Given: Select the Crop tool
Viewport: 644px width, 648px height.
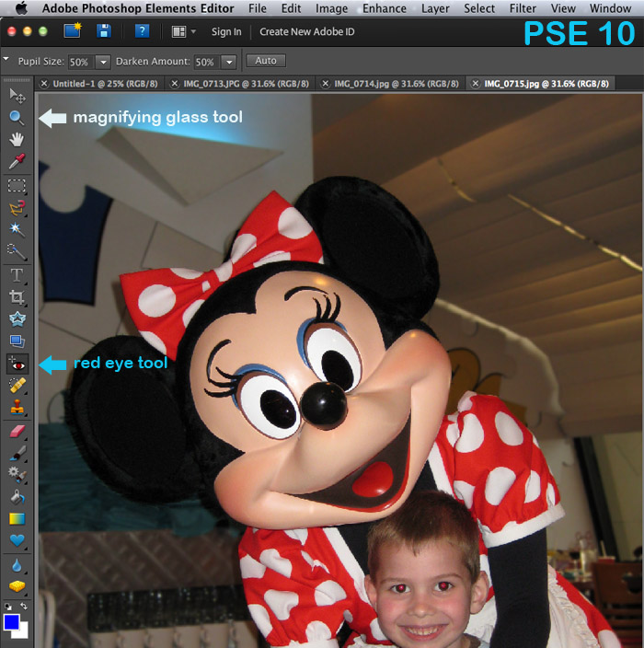Looking at the screenshot, I should point(17,297).
